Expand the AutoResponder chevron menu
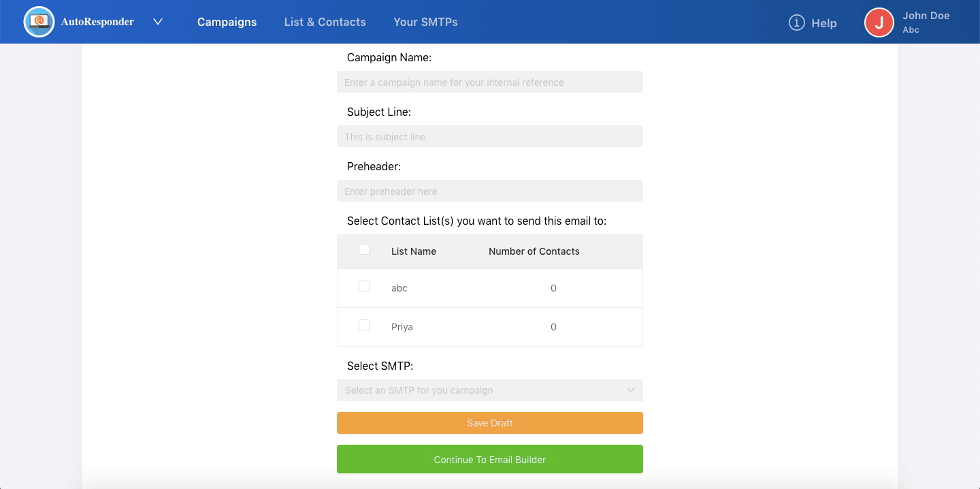Image resolution: width=980 pixels, height=489 pixels. [x=158, y=22]
